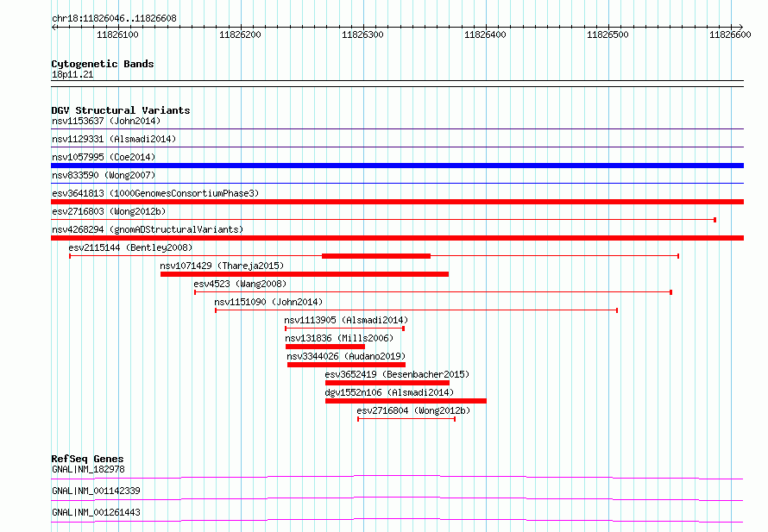This screenshot has width=768, height=532.
Task: Select the red bar of nsv4268294
Action: (397, 238)
